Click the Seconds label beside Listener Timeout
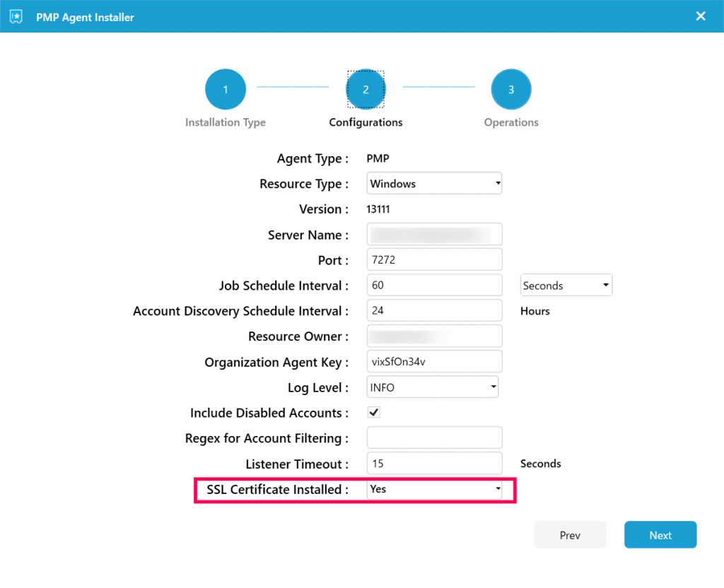724x588 pixels. coord(540,464)
